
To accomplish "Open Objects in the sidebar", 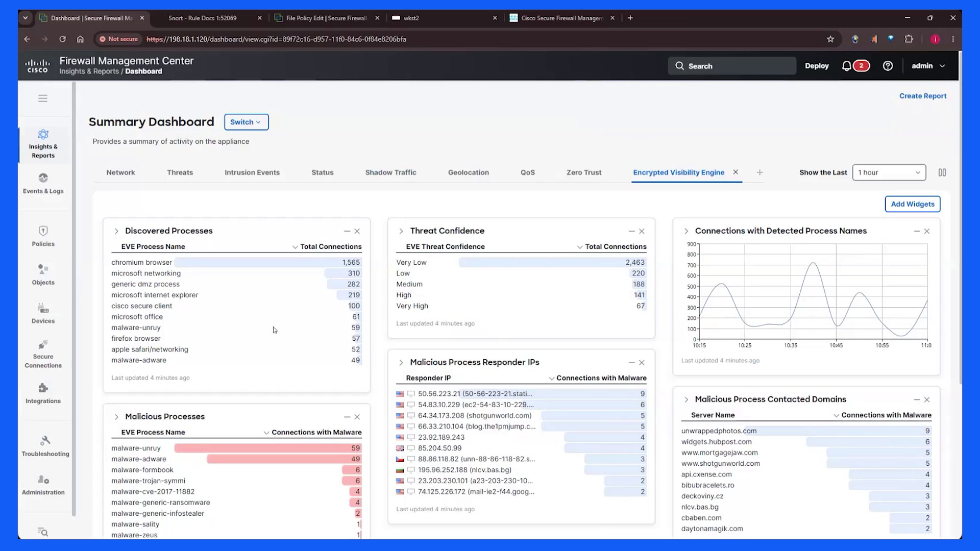I will click(x=43, y=275).
